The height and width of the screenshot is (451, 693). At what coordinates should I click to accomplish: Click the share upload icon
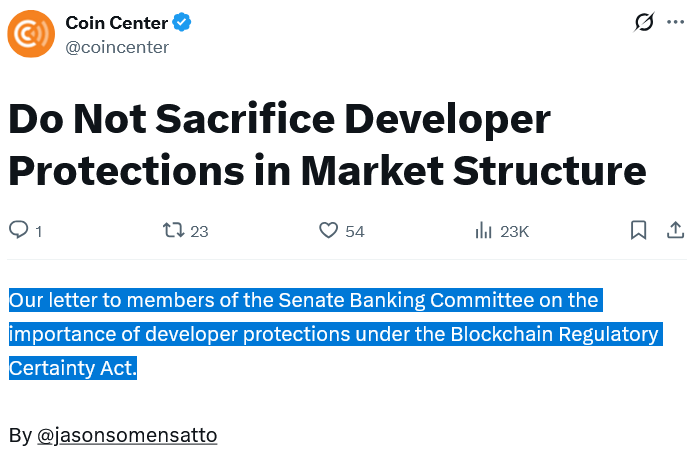coord(676,231)
